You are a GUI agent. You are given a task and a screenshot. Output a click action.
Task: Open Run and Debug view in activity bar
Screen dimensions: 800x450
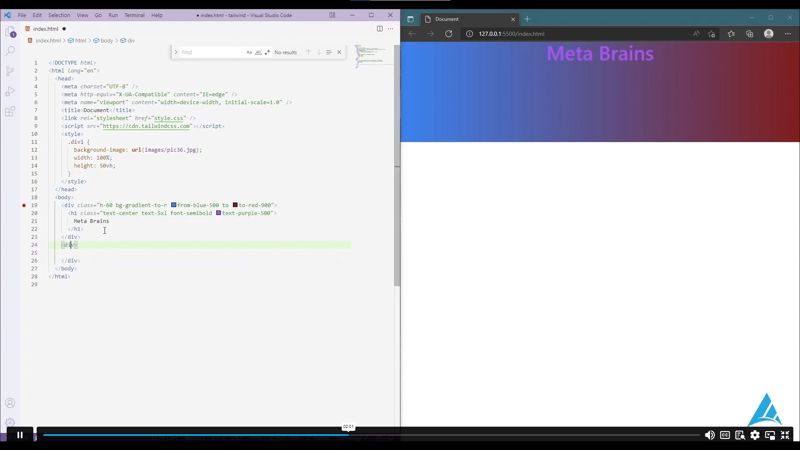[x=10, y=91]
